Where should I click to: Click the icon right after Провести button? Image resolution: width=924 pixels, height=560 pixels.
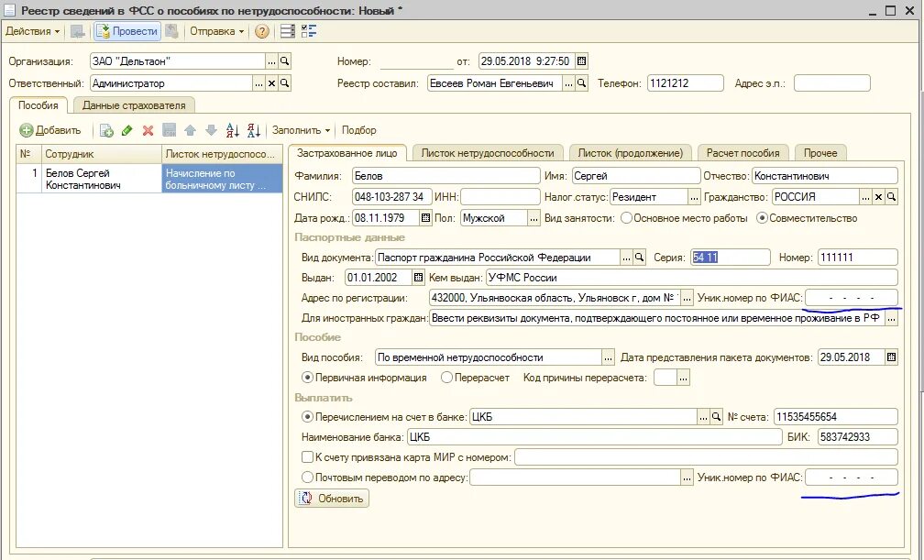(x=171, y=32)
